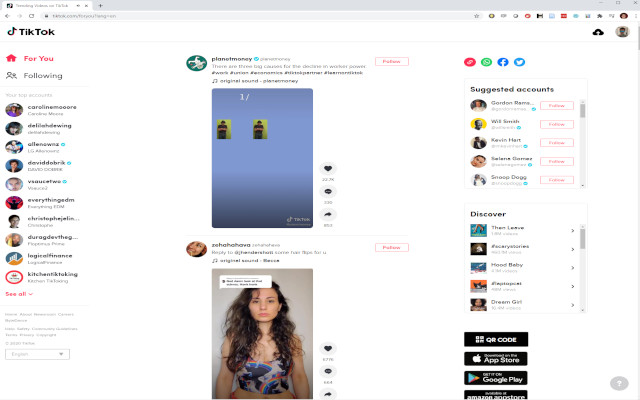Open the English language dropdown
The height and width of the screenshot is (400, 640).
(37, 354)
